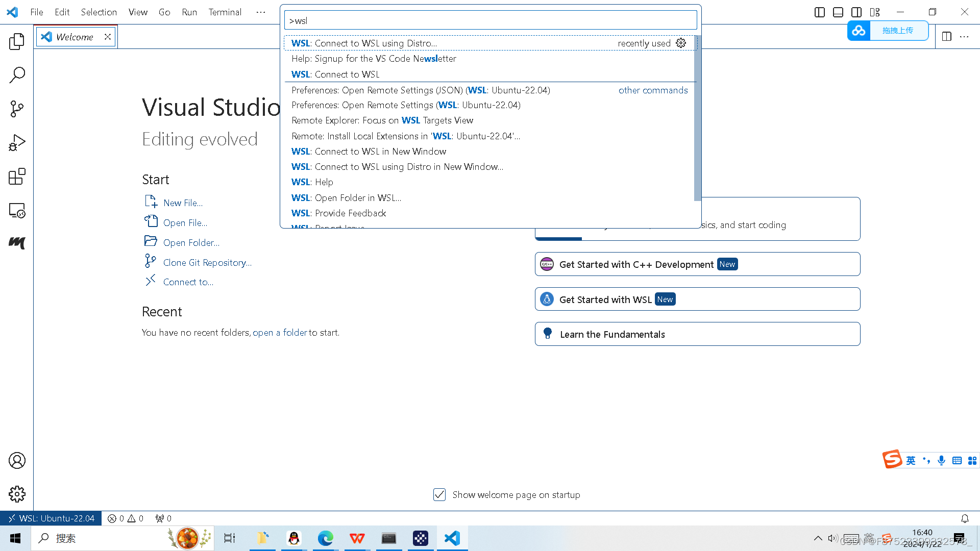Open the Selection menu
Image resolution: width=980 pixels, height=551 pixels.
pos(99,12)
